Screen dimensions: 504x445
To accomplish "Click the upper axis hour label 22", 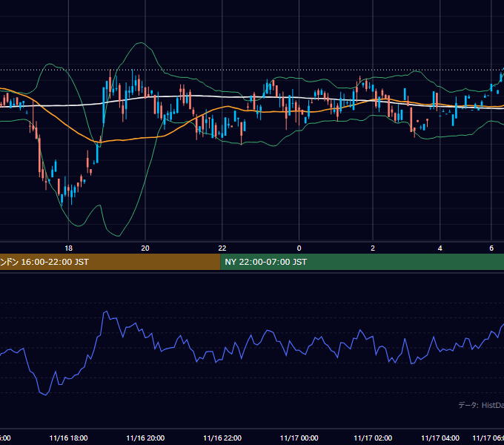I will coord(222,248).
